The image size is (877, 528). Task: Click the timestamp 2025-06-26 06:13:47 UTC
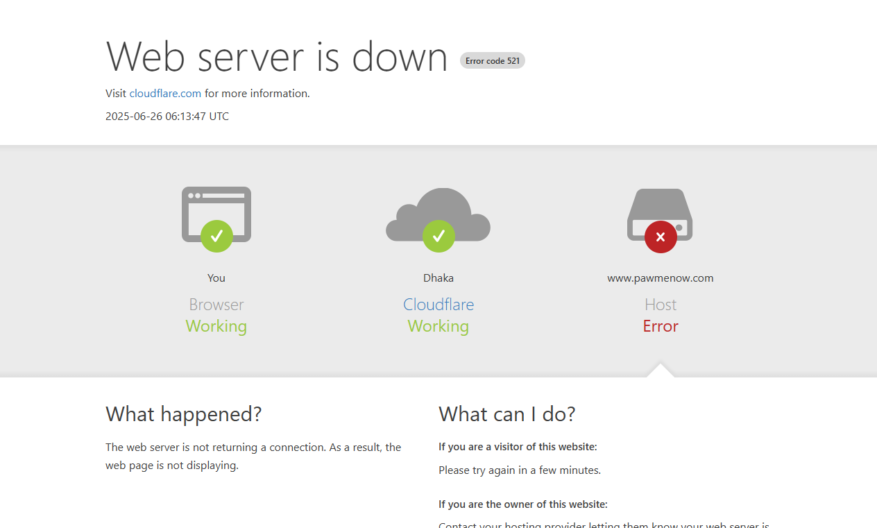tap(167, 116)
